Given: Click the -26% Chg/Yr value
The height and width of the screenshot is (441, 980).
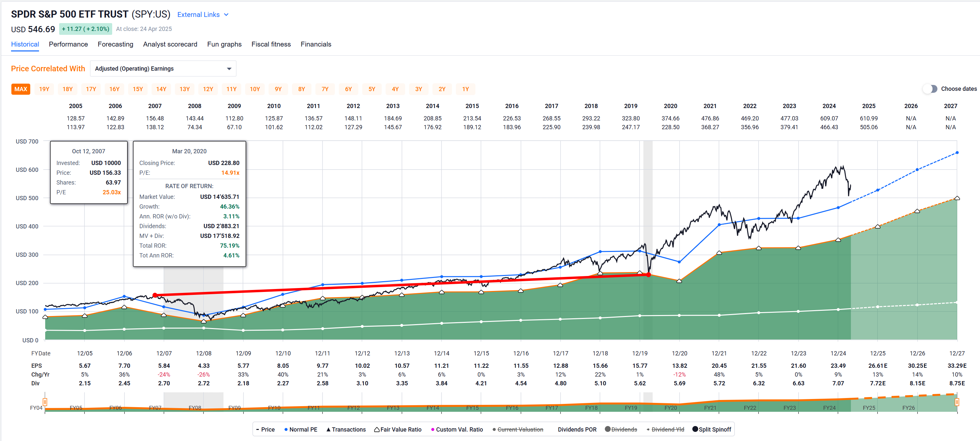Looking at the screenshot, I should (x=204, y=374).
